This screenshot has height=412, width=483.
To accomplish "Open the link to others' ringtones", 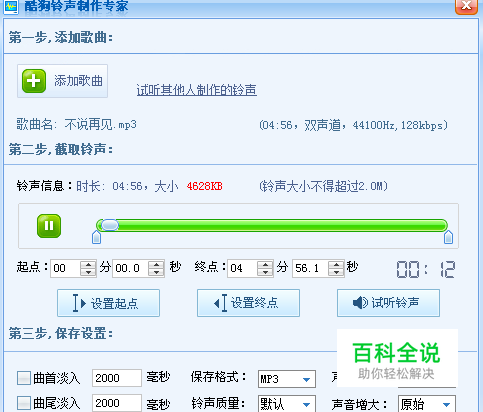I will (x=197, y=90).
